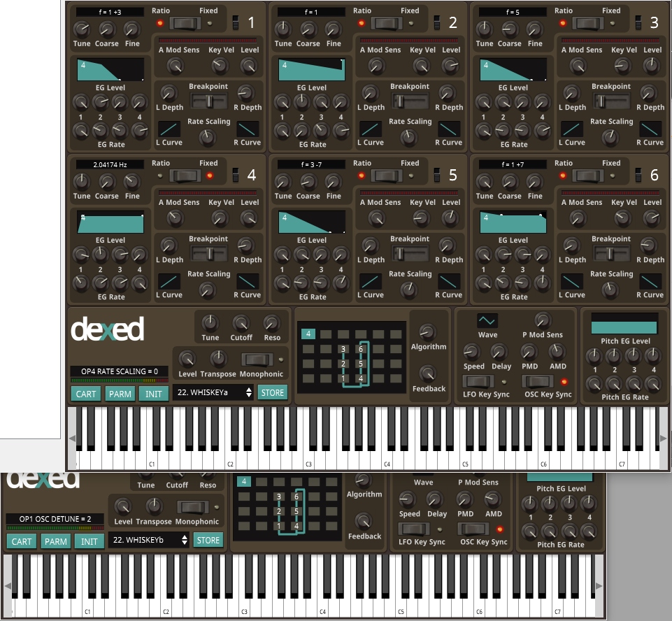The image size is (672, 621).
Task: Click operator 2's Coarse knob
Action: pos(308,29)
